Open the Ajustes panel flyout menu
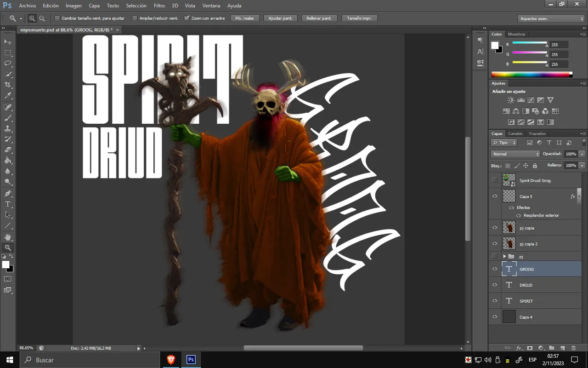This screenshot has height=368, width=588. click(x=583, y=83)
